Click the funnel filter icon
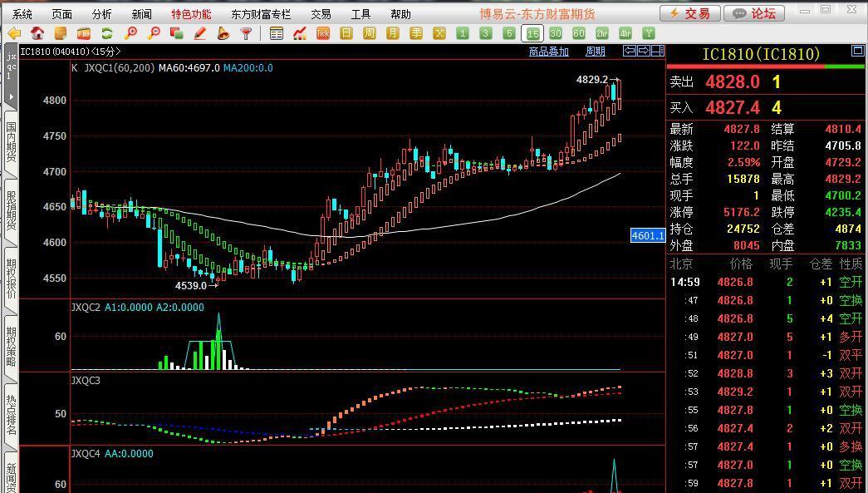868x493 pixels. click(246, 33)
